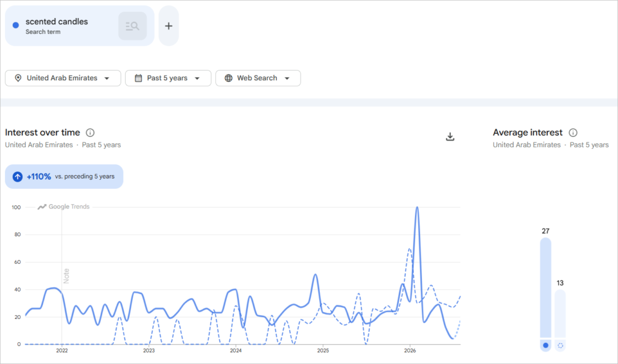This screenshot has width=618, height=364.
Task: Download the interest over time chart data
Action: (x=450, y=137)
